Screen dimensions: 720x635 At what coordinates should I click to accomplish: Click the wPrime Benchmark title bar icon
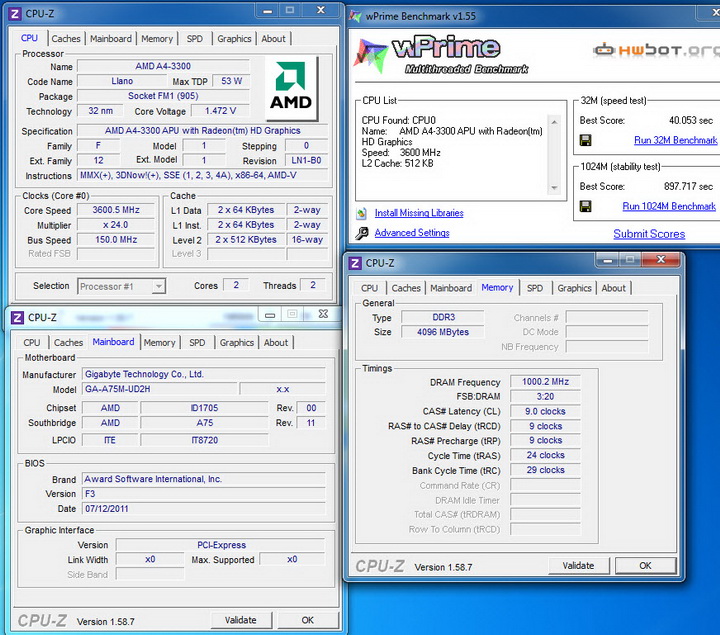[355, 17]
